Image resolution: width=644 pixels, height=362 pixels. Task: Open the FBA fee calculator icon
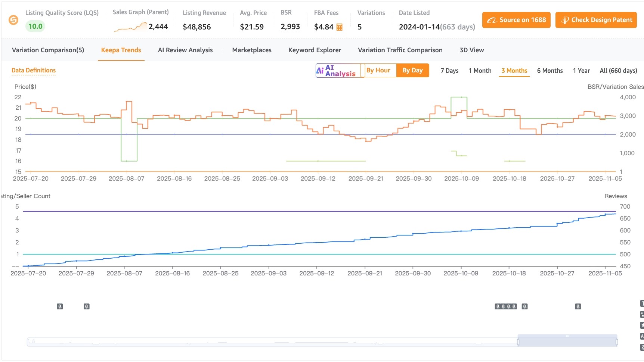[340, 27]
